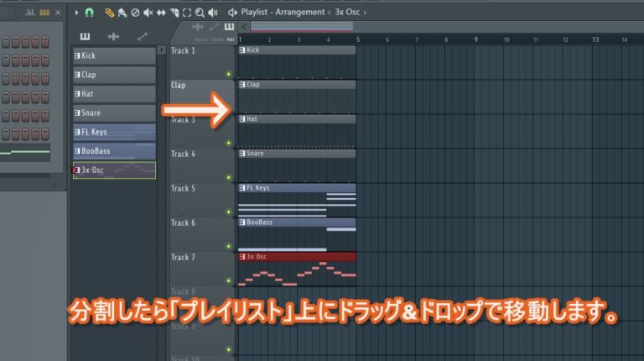Select the FL Keys pattern in picker
The height and width of the screenshot is (361, 644).
coord(115,132)
